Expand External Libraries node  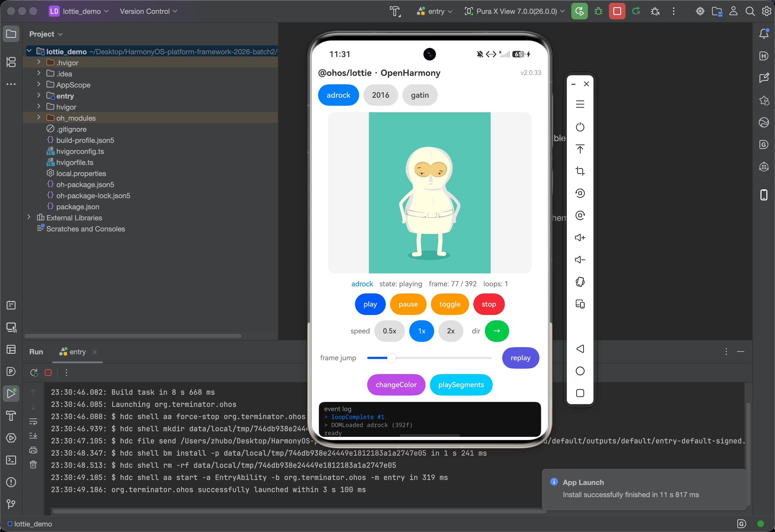pos(29,217)
